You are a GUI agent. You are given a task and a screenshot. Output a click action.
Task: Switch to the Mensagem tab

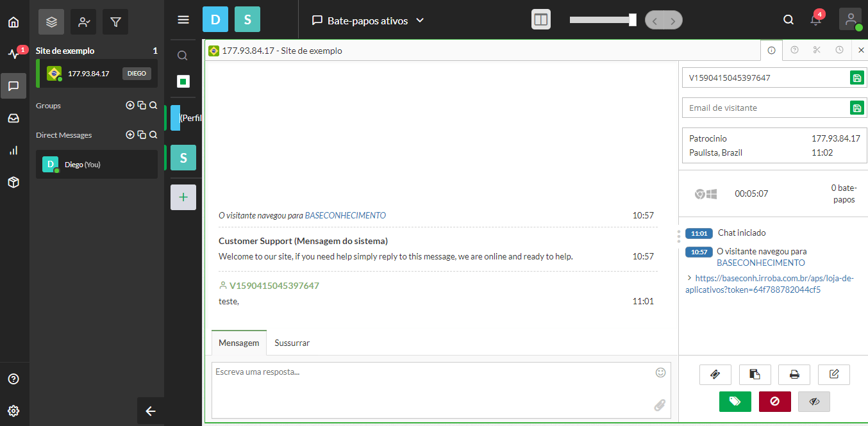click(239, 343)
